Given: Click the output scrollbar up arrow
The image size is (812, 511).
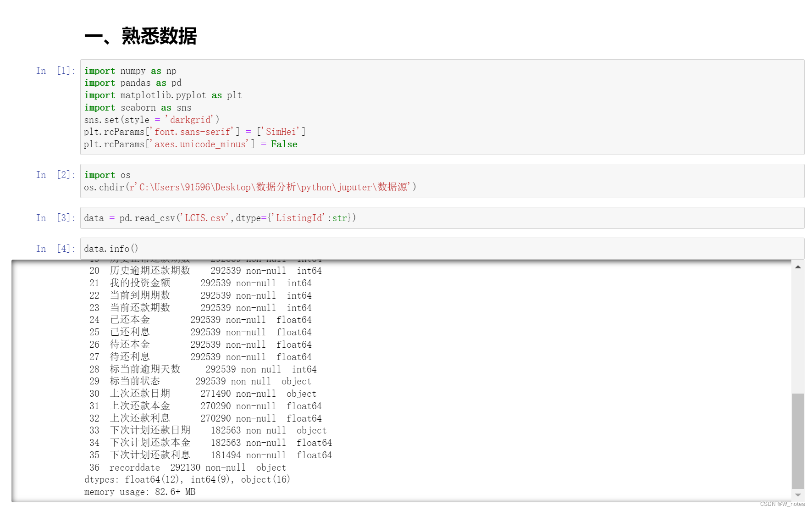Looking at the screenshot, I should [798, 267].
